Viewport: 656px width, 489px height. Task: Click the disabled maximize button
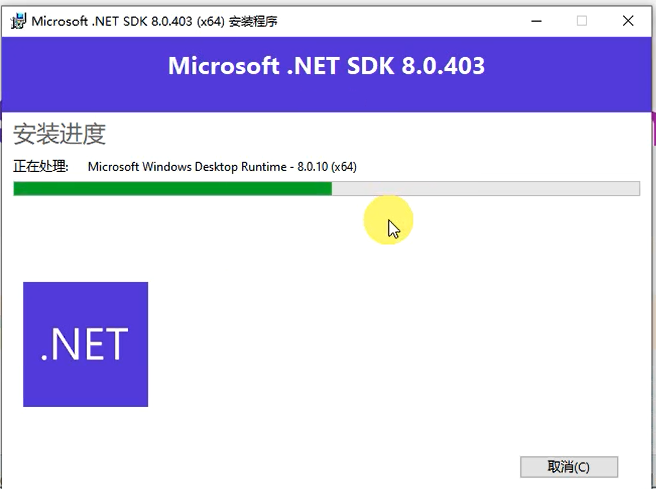click(582, 21)
